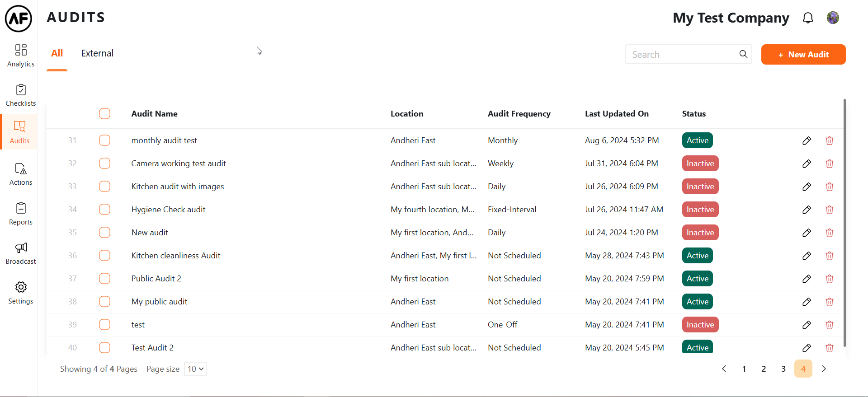Click the next page chevron
The height and width of the screenshot is (397, 868).
click(x=824, y=369)
